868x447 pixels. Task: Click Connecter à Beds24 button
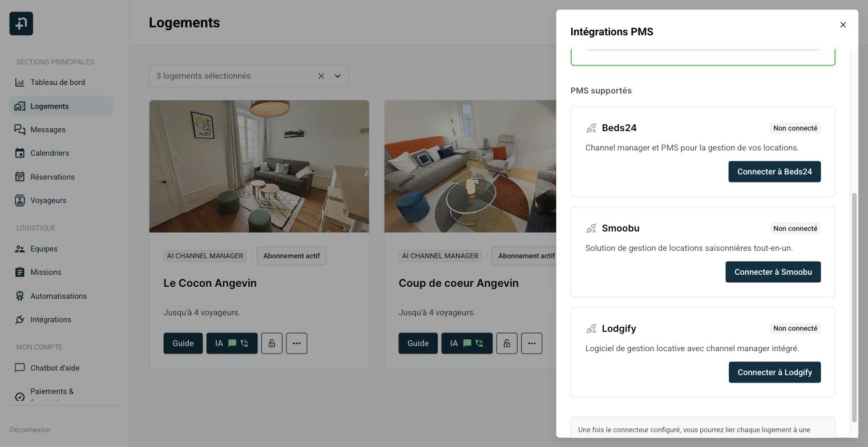tap(774, 172)
